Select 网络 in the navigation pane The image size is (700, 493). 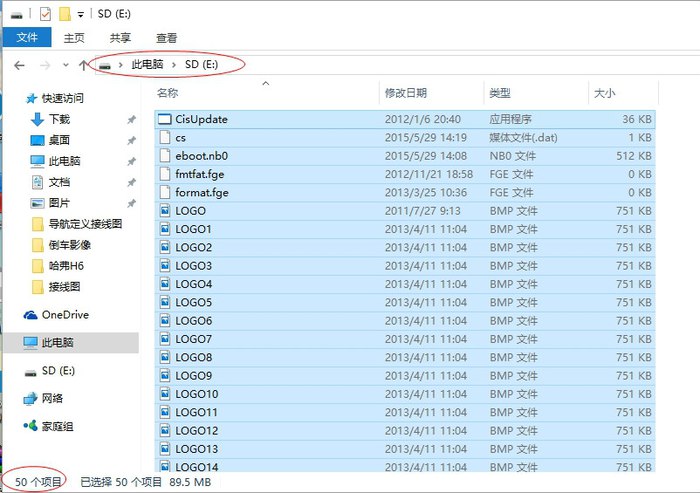[52, 398]
